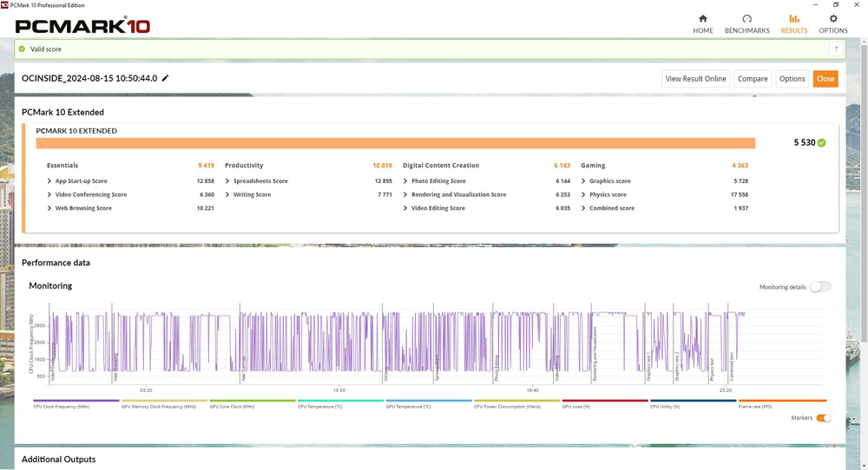The image size is (868, 470).
Task: Click the 10:00 time label on chart
Action: 339,390
